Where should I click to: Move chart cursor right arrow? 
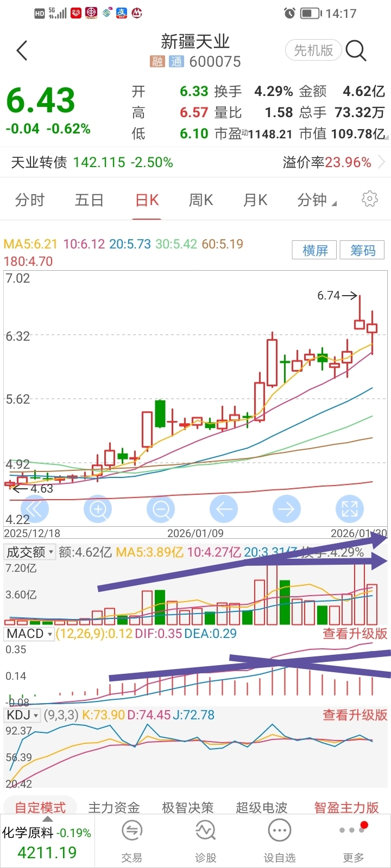[x=286, y=509]
